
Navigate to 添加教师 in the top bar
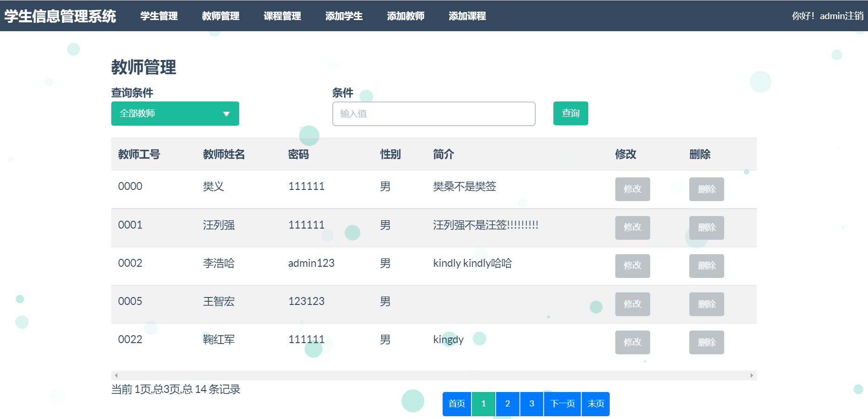tap(405, 16)
